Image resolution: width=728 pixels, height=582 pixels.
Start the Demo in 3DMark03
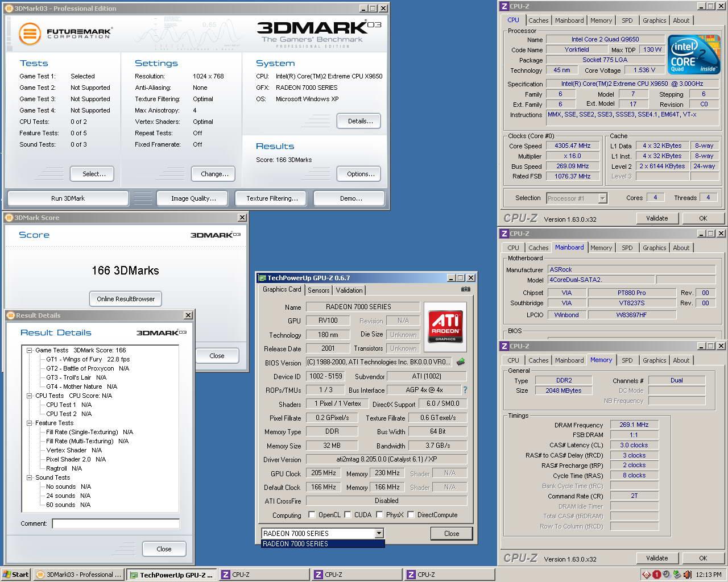pos(350,198)
